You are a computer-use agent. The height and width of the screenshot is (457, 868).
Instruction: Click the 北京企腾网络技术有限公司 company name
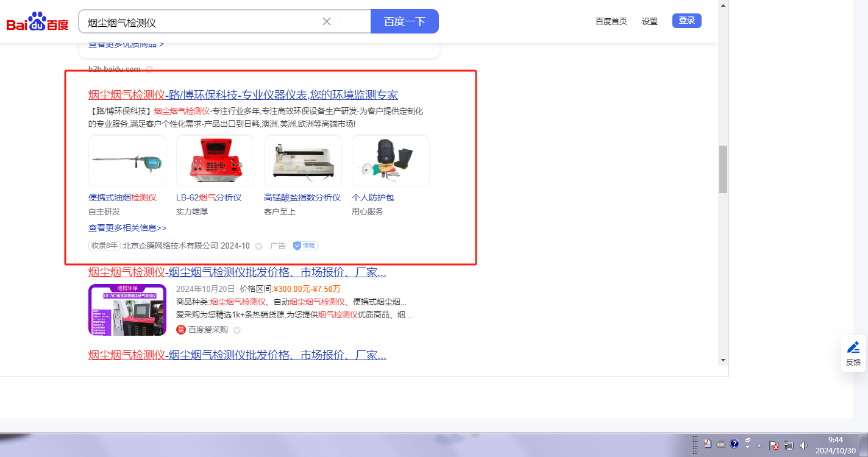[171, 246]
